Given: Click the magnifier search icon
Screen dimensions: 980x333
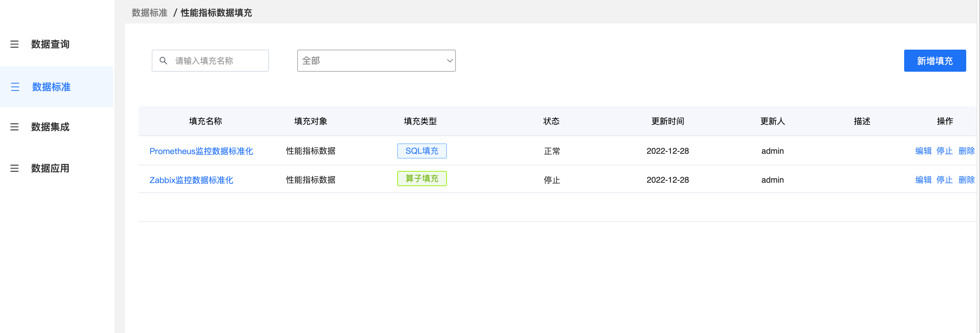Looking at the screenshot, I should coord(163,60).
